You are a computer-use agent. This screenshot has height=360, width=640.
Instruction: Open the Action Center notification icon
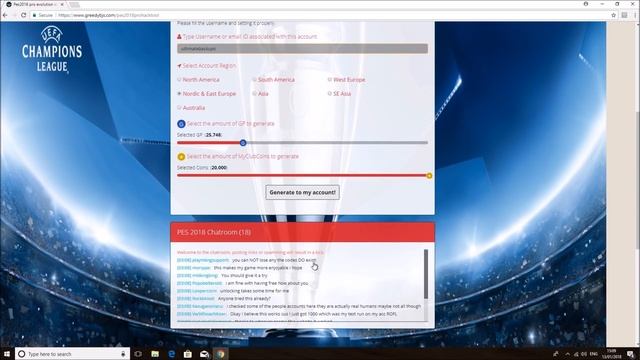(631, 354)
